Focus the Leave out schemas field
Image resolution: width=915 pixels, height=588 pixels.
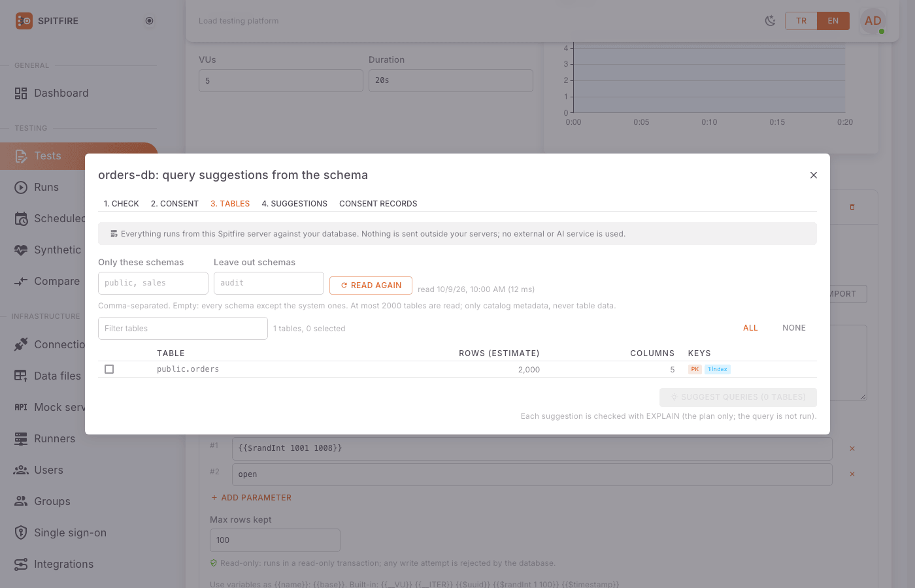(x=269, y=283)
